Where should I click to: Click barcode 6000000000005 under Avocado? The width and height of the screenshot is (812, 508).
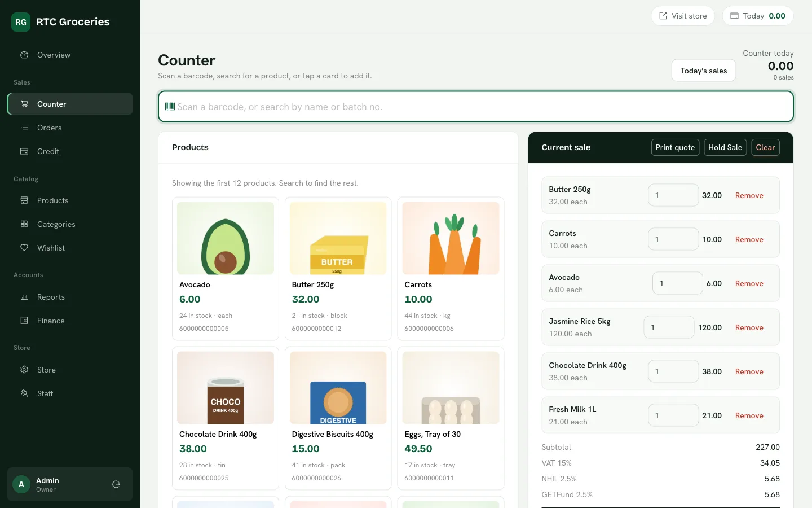(204, 329)
